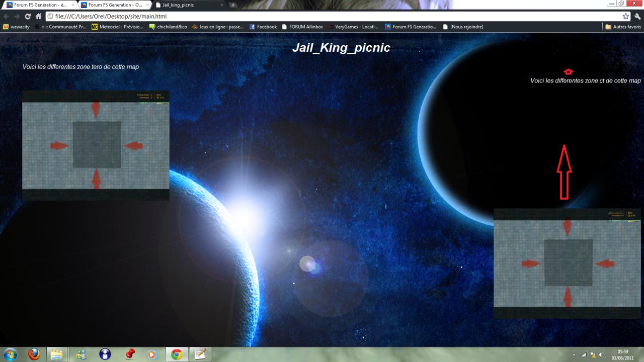Viewport: 644px width, 362px height.
Task: Open the clock showing 05:59
Action: tap(622, 354)
